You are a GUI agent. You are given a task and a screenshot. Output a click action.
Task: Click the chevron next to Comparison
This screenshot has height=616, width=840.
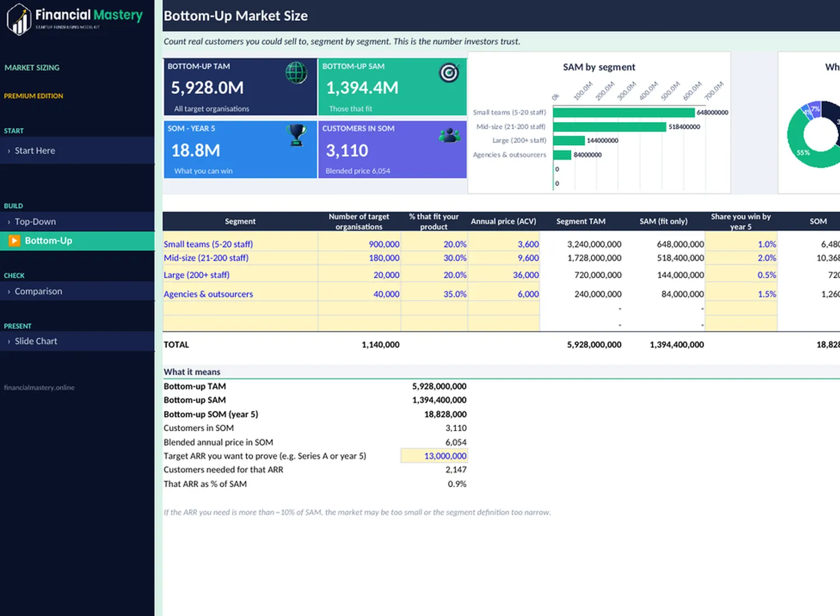click(x=9, y=292)
